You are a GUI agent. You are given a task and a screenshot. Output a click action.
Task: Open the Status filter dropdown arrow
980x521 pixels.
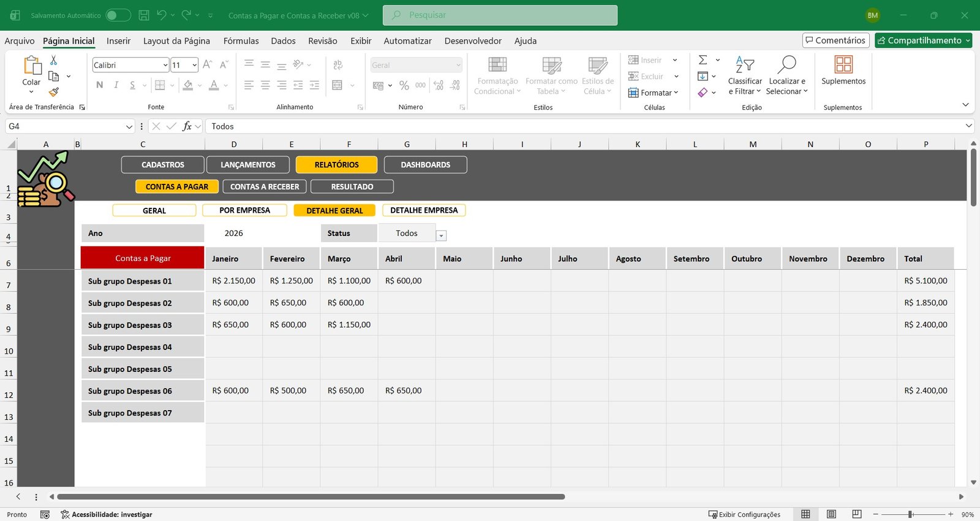pos(441,236)
